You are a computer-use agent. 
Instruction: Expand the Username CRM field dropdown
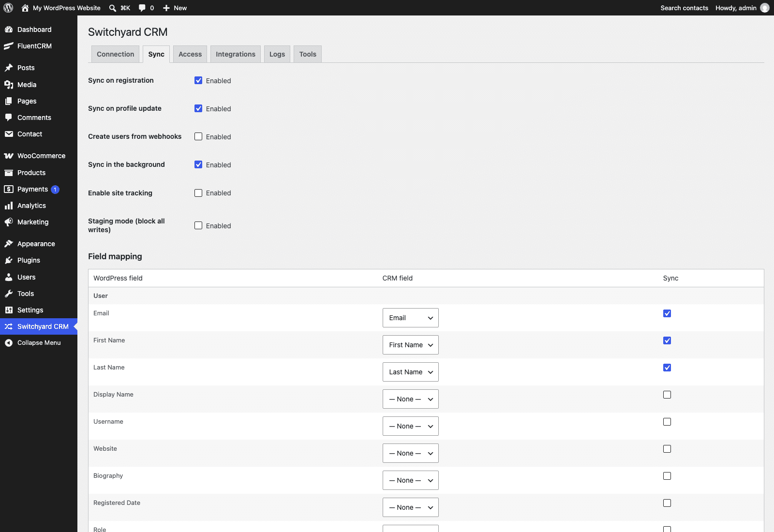410,426
